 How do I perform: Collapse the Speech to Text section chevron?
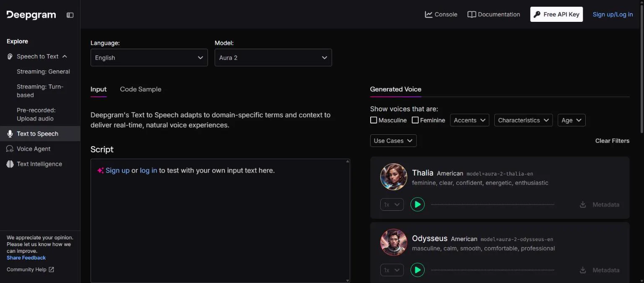tap(65, 56)
